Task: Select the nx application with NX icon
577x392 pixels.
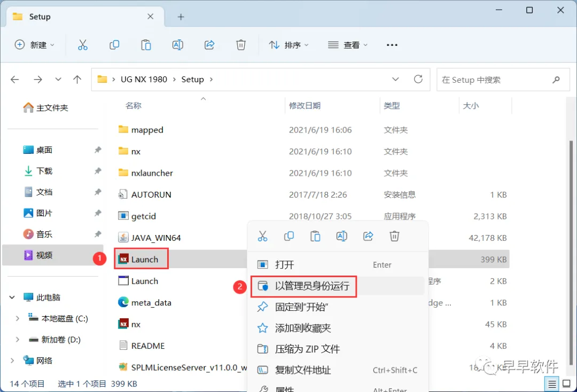Action: pos(129,324)
